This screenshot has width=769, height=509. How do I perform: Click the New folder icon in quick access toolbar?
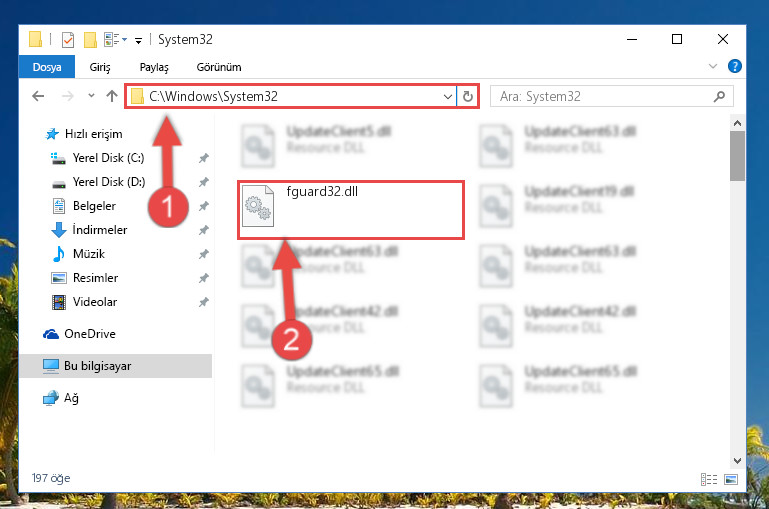tap(90, 40)
